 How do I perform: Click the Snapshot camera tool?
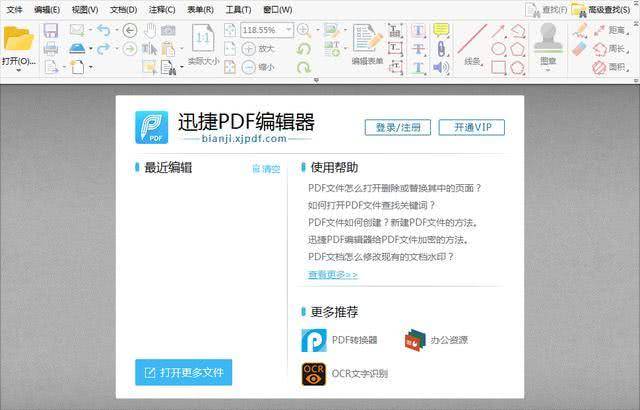tap(168, 30)
